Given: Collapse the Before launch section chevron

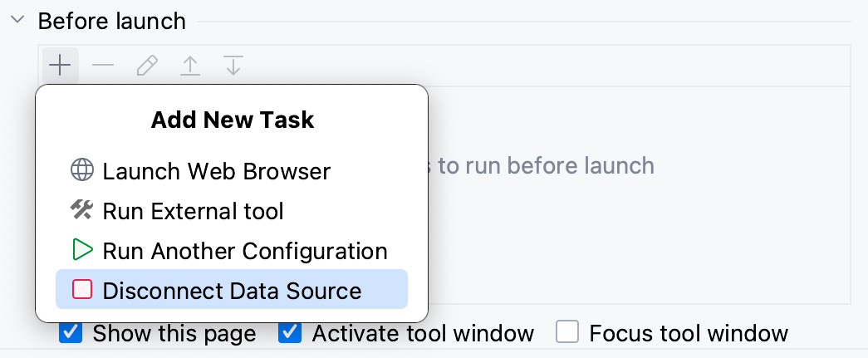Looking at the screenshot, I should 17,20.
